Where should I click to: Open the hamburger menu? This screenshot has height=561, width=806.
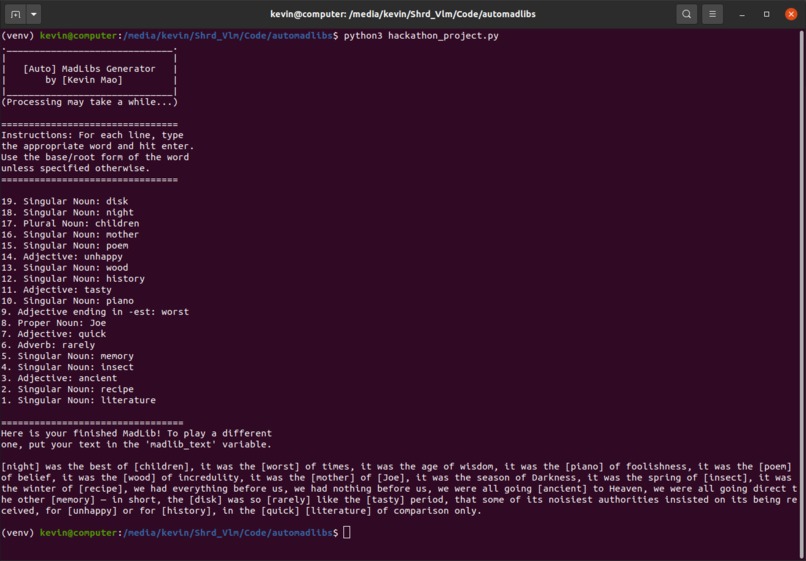tap(712, 14)
